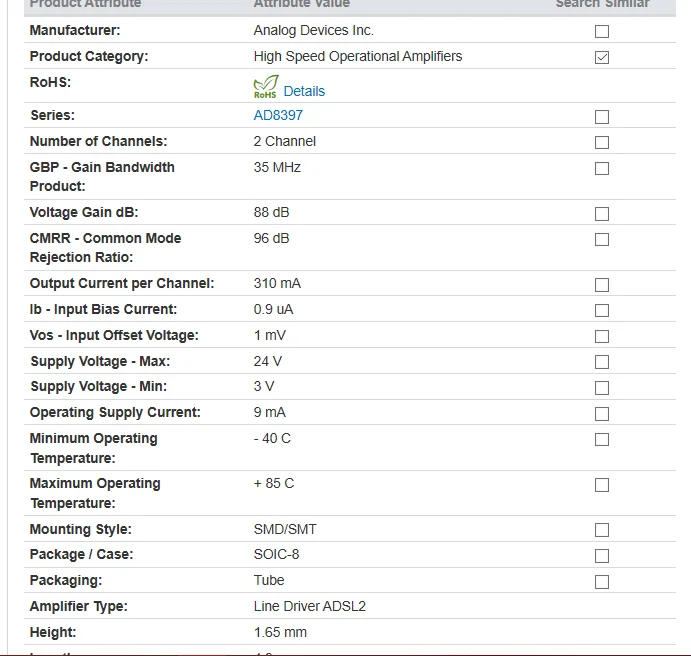
Task: Click the 88 dB value
Action: (x=271, y=212)
